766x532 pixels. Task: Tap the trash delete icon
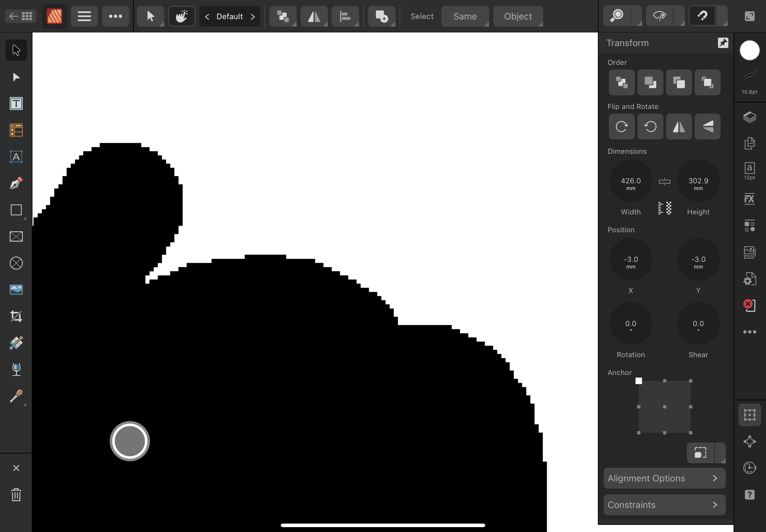point(16,495)
